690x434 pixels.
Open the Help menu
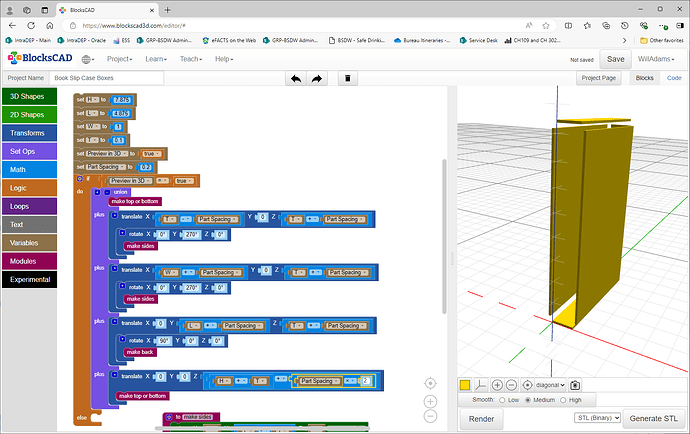pos(224,59)
